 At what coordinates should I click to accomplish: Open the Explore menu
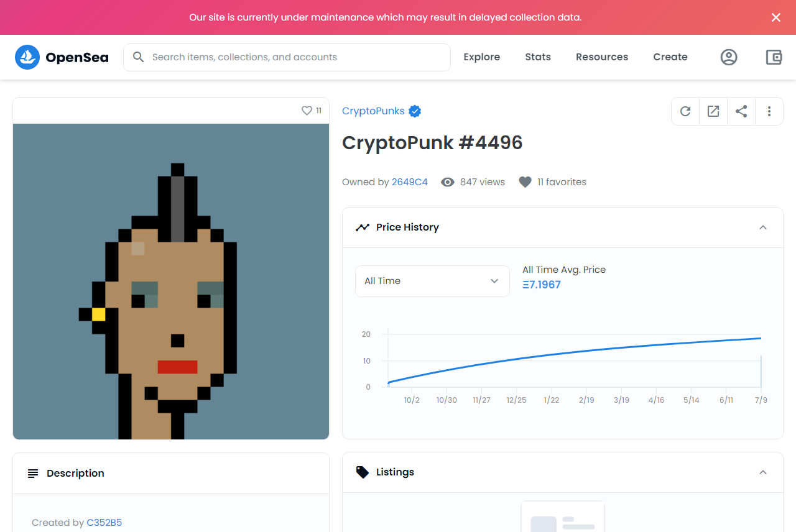[482, 57]
